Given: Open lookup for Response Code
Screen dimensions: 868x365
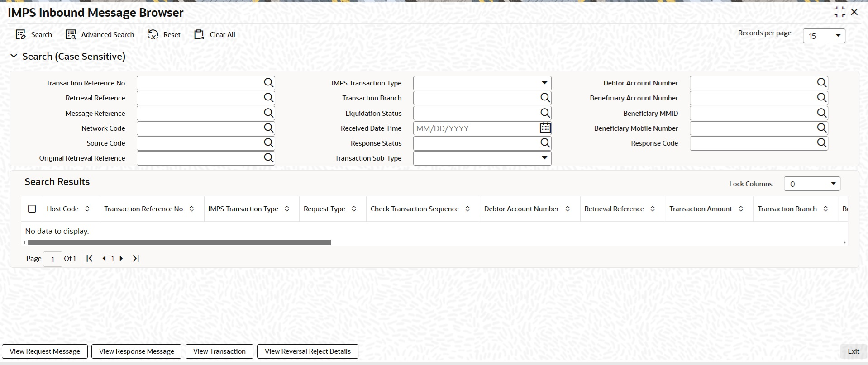Looking at the screenshot, I should pyautogui.click(x=822, y=143).
